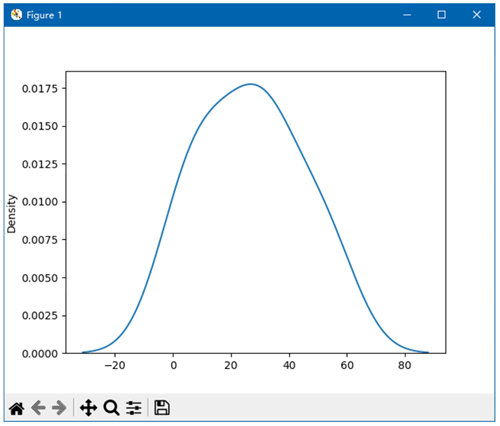Open the configure subplots sliders dialog

(x=134, y=408)
